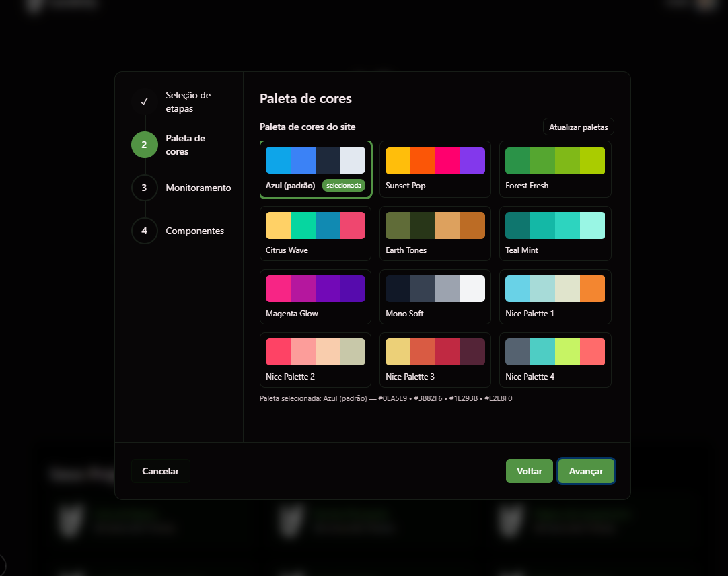728x576 pixels.
Task: Select the Magenta Glow palette
Action: pyautogui.click(x=316, y=297)
